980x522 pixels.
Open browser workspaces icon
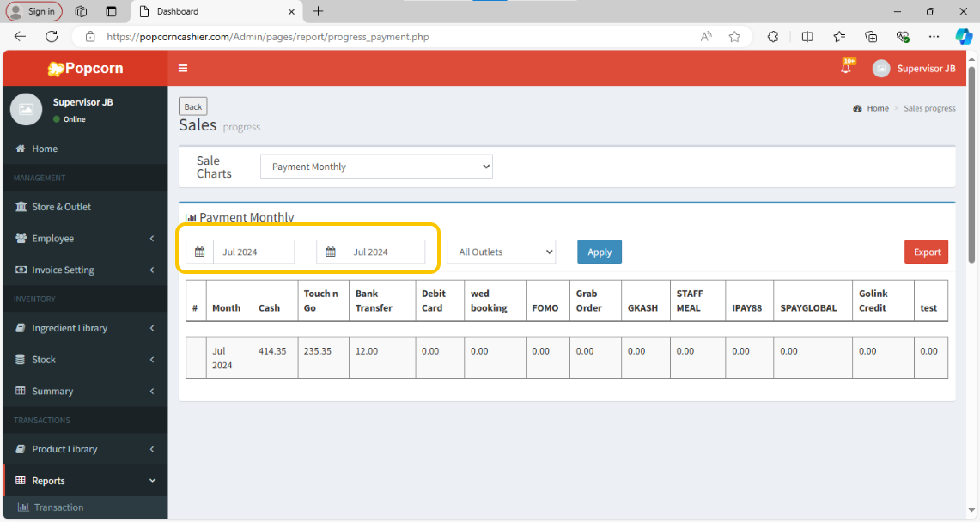point(81,11)
